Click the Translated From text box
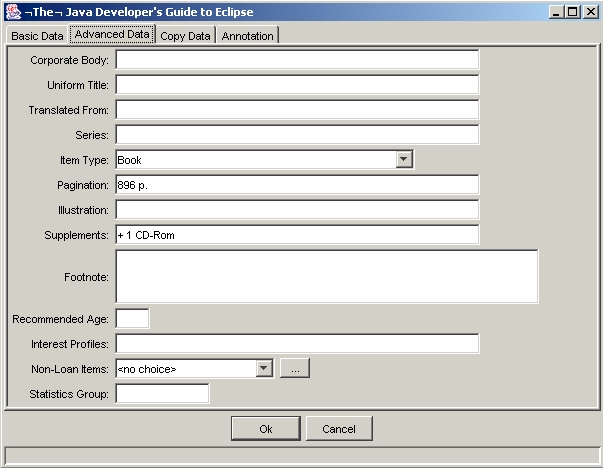The width and height of the screenshot is (603, 468). pos(297,110)
